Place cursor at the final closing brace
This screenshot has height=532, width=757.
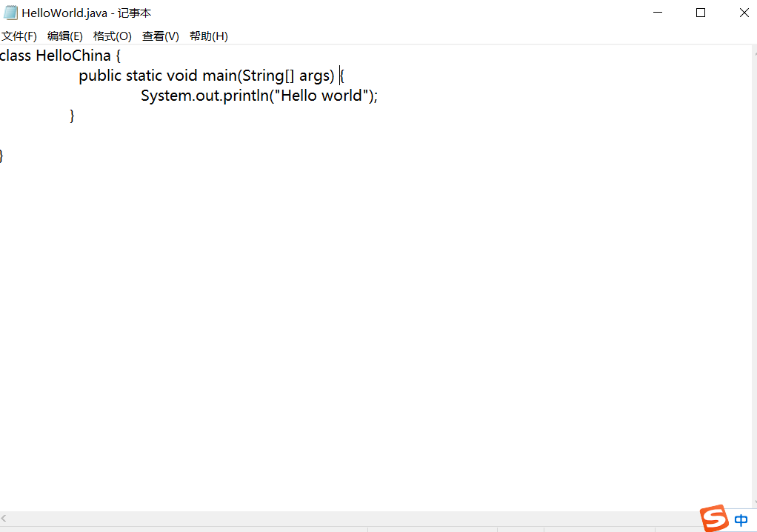click(x=2, y=155)
